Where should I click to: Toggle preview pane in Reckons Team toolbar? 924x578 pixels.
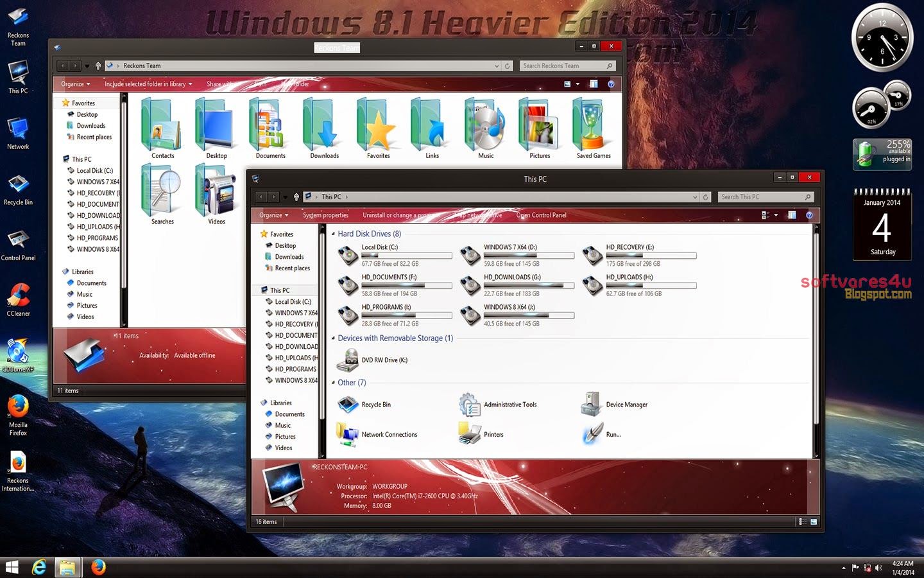pos(594,84)
